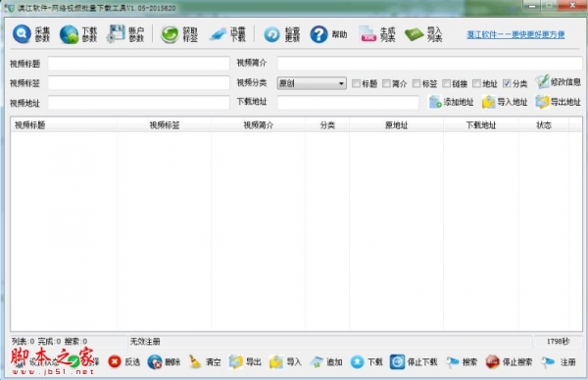The height and width of the screenshot is (380, 588).
Task: Import list with bottom 导入
Action: coord(285,361)
